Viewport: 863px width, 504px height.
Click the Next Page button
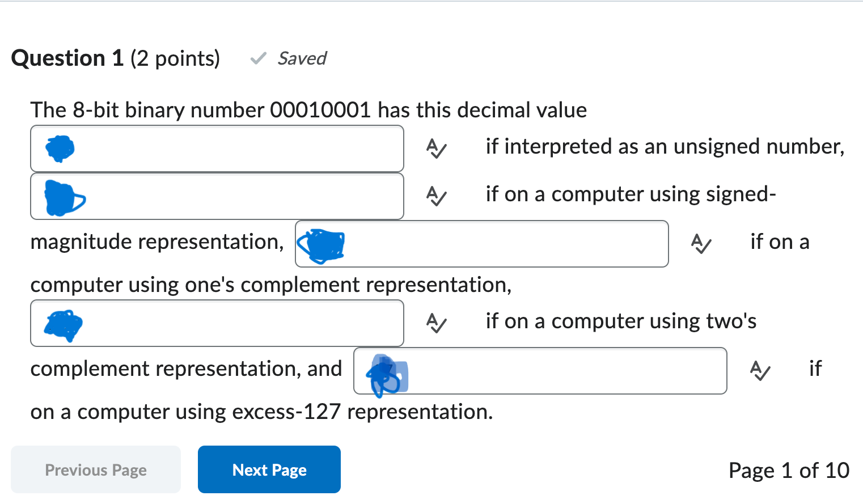pyautogui.click(x=269, y=469)
